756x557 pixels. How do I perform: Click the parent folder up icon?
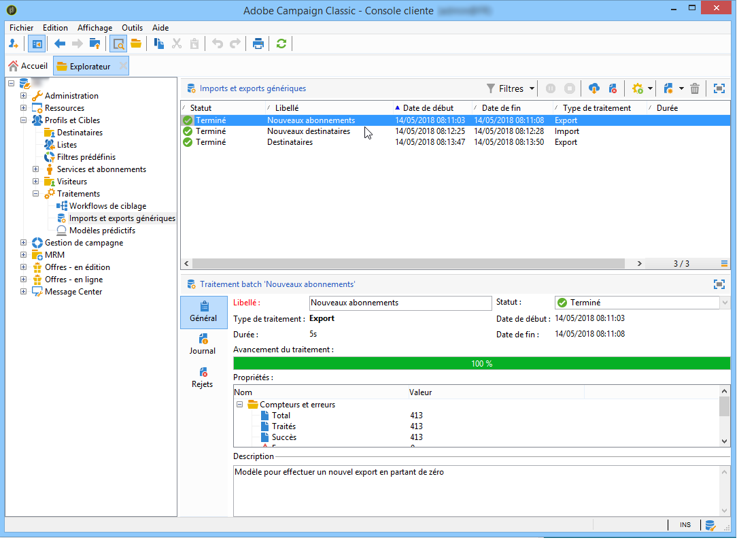95,44
